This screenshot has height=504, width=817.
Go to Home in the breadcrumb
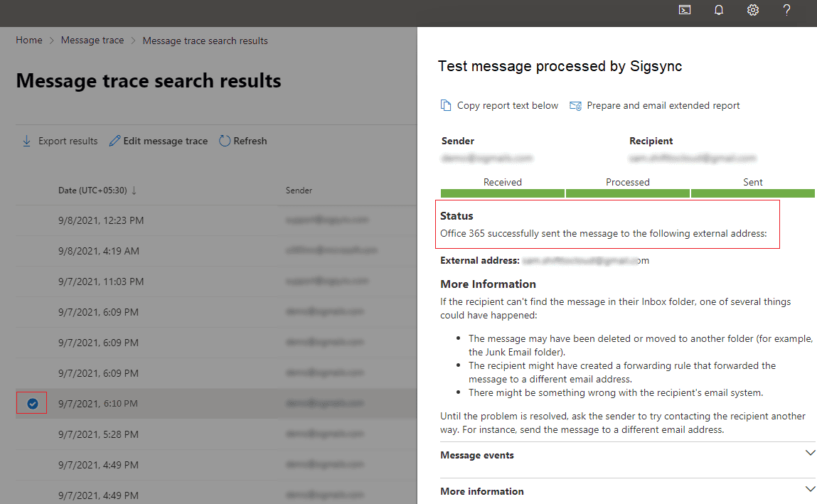(x=29, y=41)
